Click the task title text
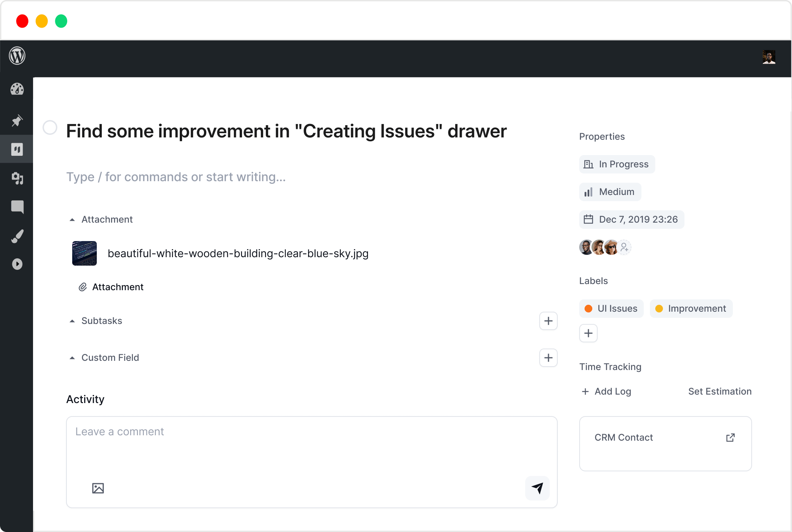This screenshot has width=792, height=532. (x=287, y=131)
